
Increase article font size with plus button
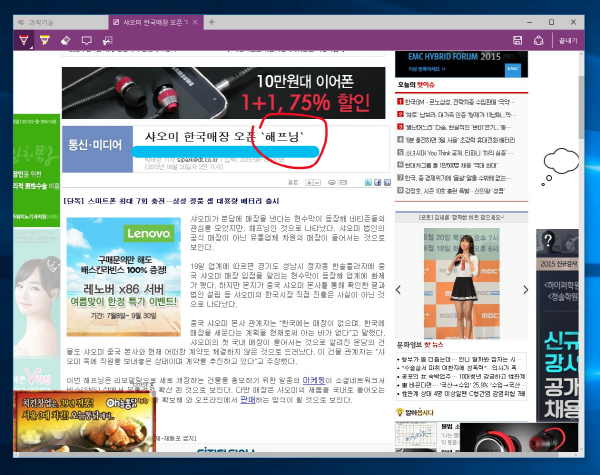tap(309, 183)
